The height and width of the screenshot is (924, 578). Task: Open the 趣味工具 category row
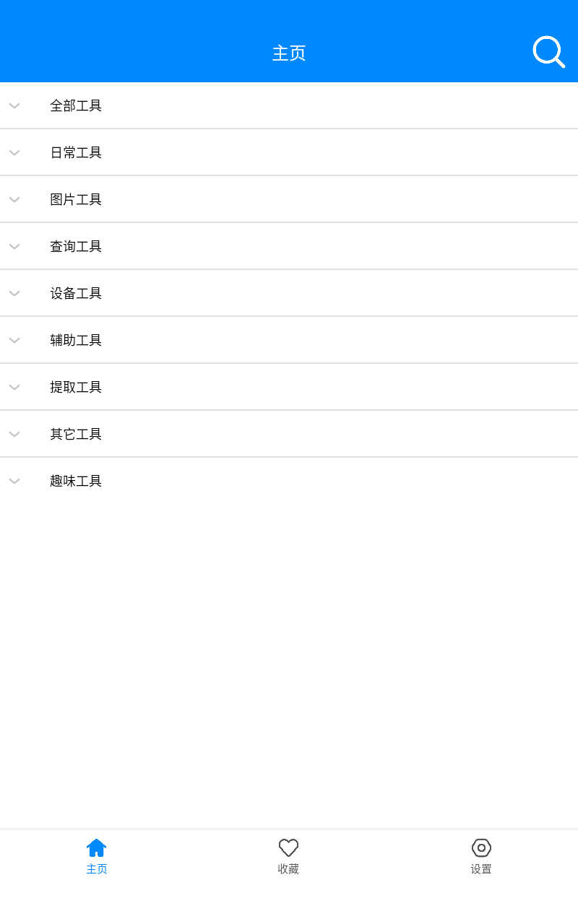coord(76,481)
